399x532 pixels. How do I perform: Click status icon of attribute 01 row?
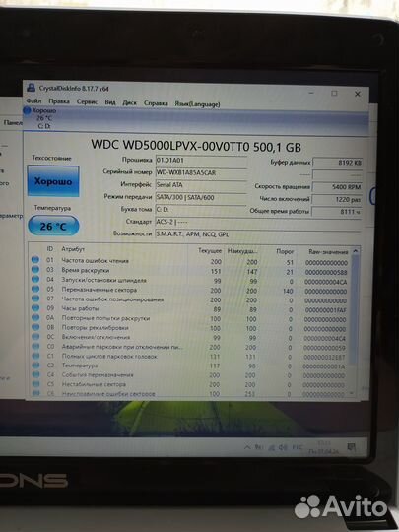35,260
